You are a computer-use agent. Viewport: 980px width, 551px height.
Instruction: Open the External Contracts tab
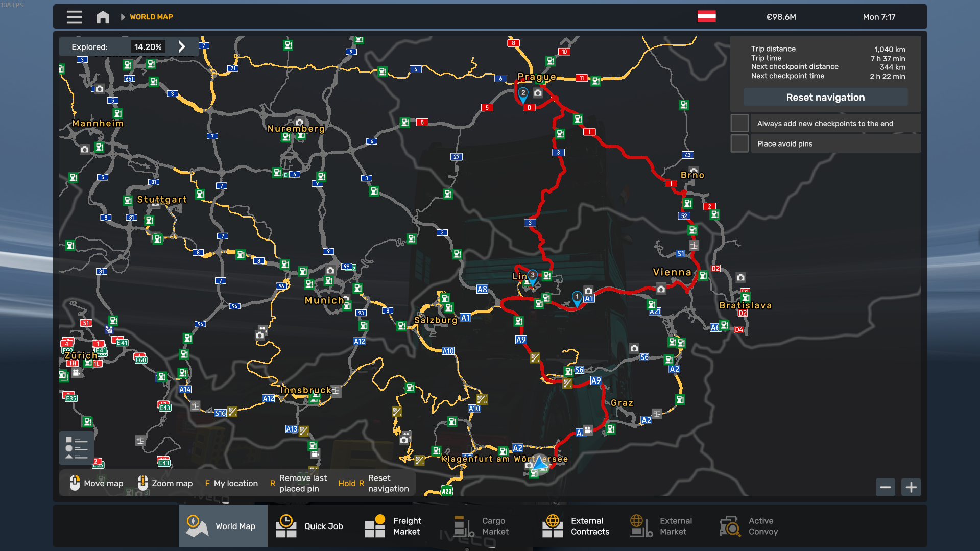[578, 526]
